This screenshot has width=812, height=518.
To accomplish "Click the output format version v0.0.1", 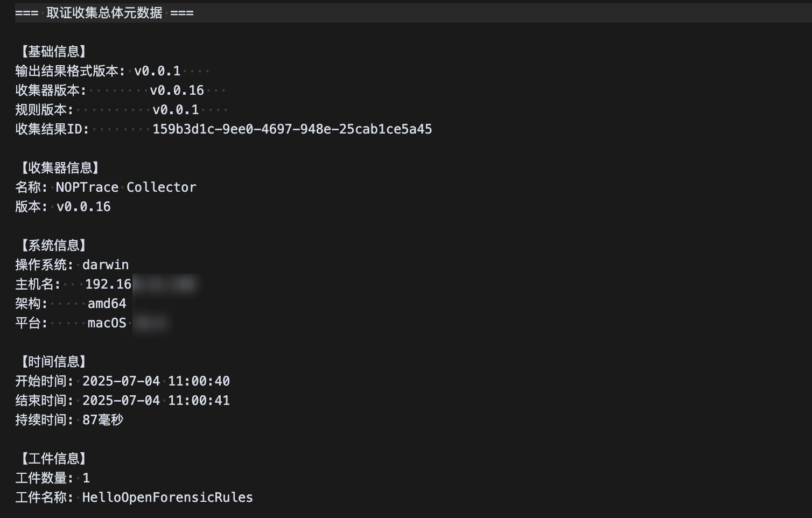I will tap(157, 71).
